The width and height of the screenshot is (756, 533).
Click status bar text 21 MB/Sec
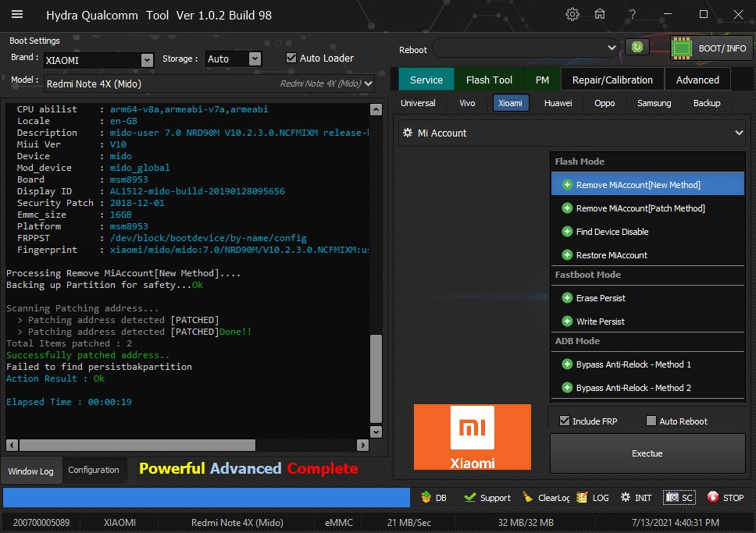point(409,522)
